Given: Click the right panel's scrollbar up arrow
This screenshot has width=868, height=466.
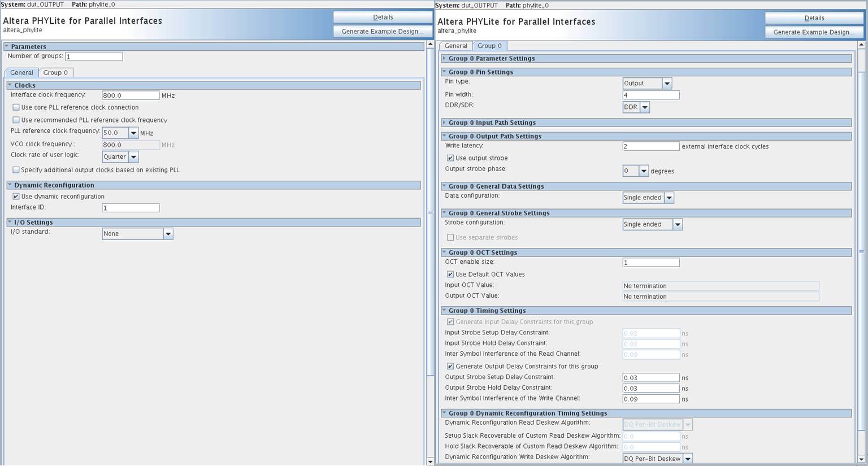Looking at the screenshot, I should pos(861,45).
